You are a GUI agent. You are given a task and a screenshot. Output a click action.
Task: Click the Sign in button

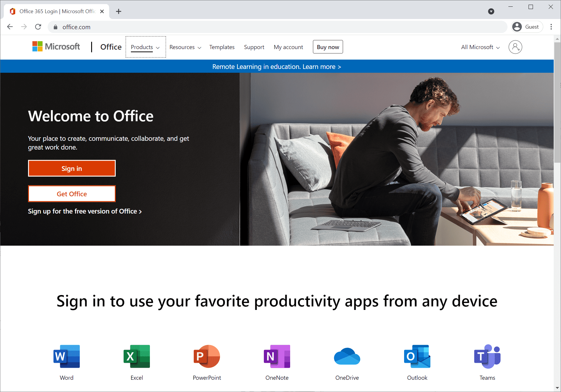pyautogui.click(x=72, y=168)
